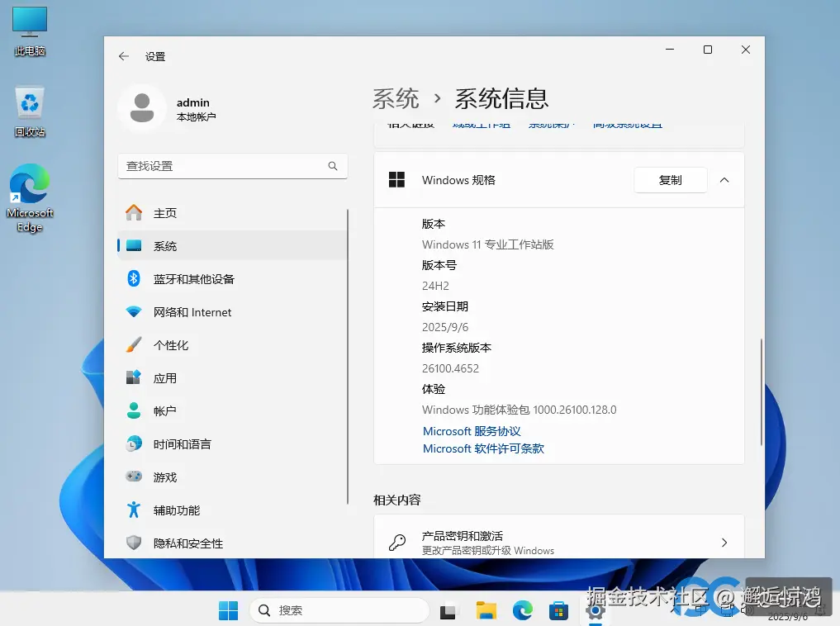Click the content pane vertical scrollbar
Image resolution: width=840 pixels, height=626 pixels.
[761, 392]
